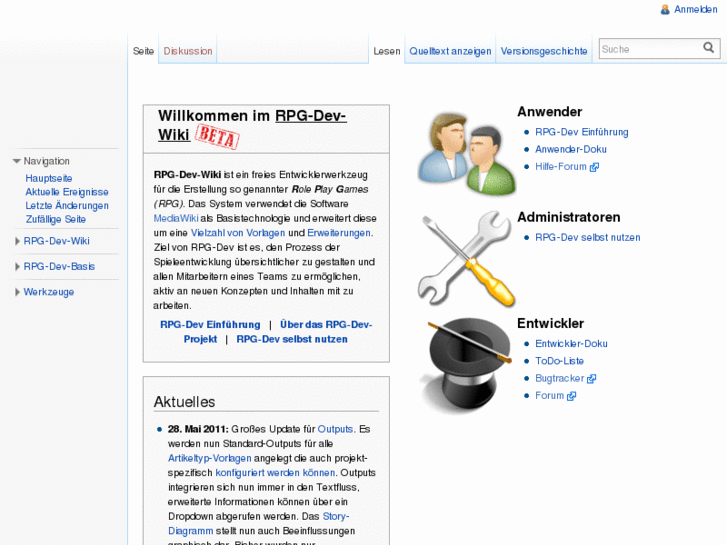Open the Seite tab
Image resolution: width=727 pixels, height=545 pixels.
(143, 51)
